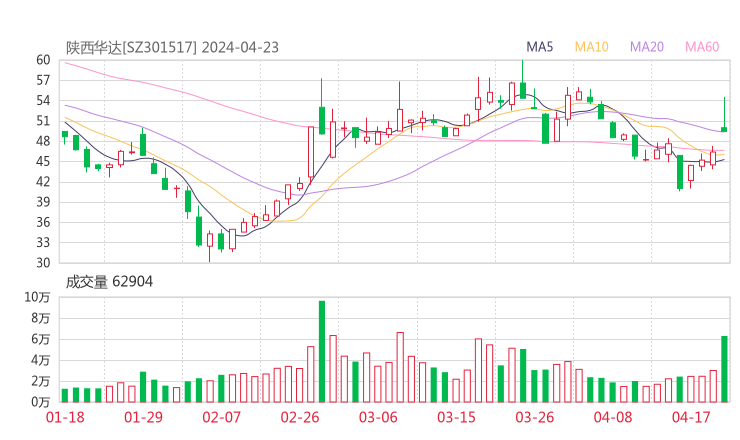Click the MA60 legend label
The height and width of the screenshot is (440, 740).
(x=702, y=47)
